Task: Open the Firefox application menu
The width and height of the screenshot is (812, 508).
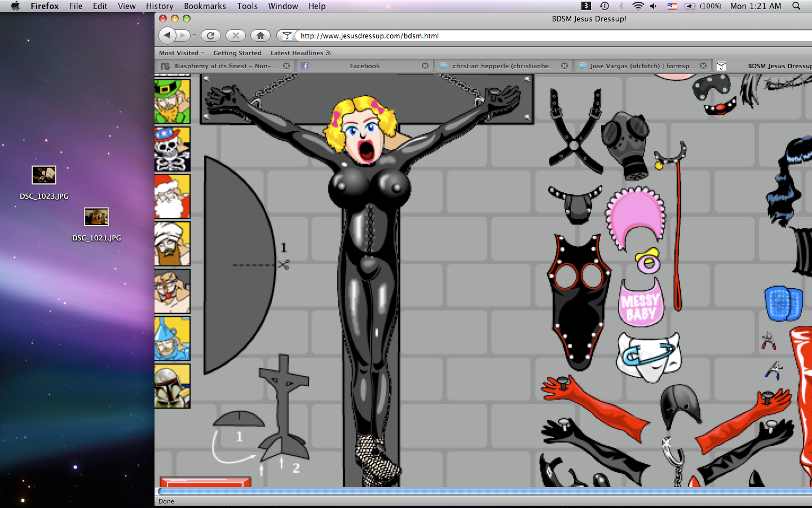Action: 45,6
